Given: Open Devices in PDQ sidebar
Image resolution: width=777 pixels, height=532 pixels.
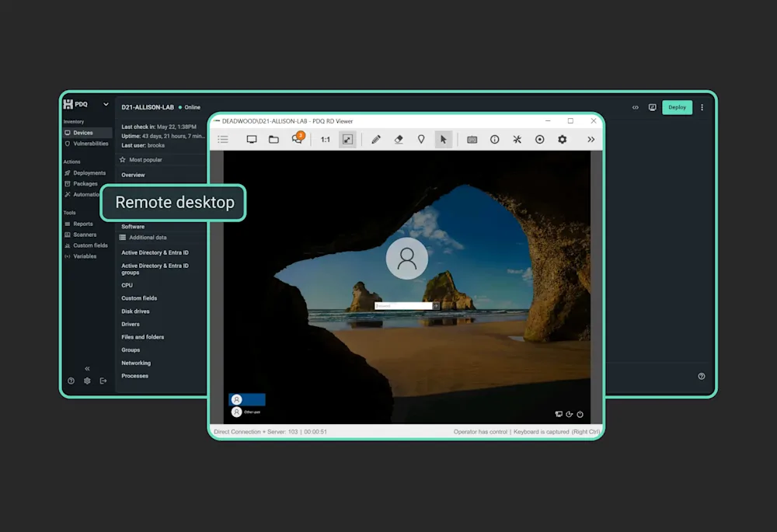Looking at the screenshot, I should point(88,133).
